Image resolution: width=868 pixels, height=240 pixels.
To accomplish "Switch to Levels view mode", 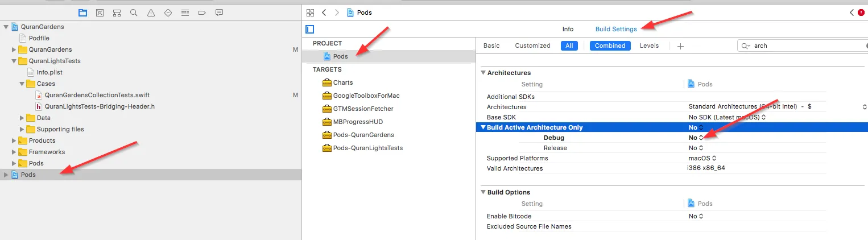I will tap(649, 45).
